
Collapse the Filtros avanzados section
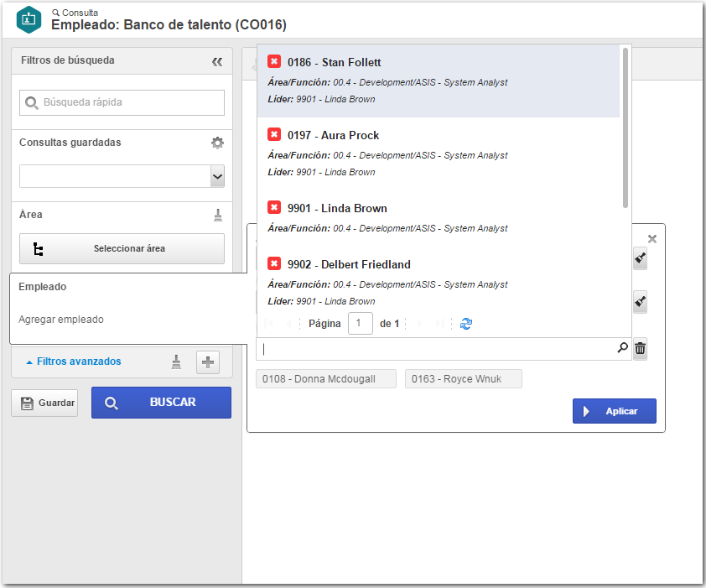[x=74, y=362]
